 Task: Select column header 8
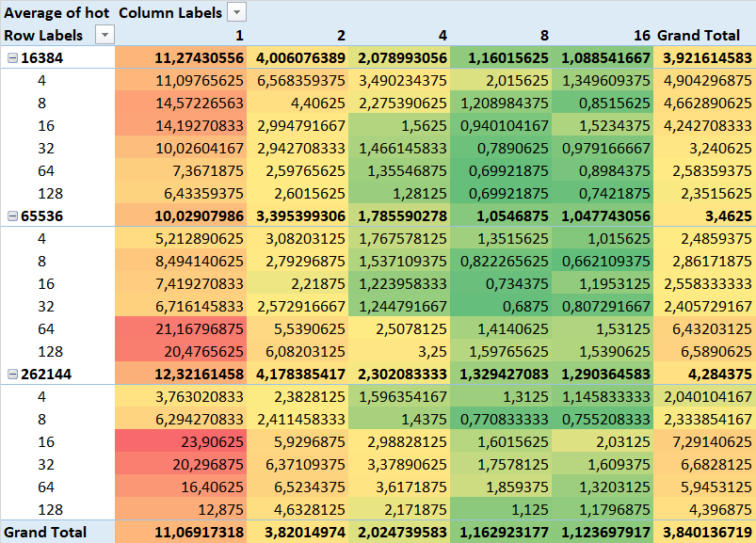(544, 35)
